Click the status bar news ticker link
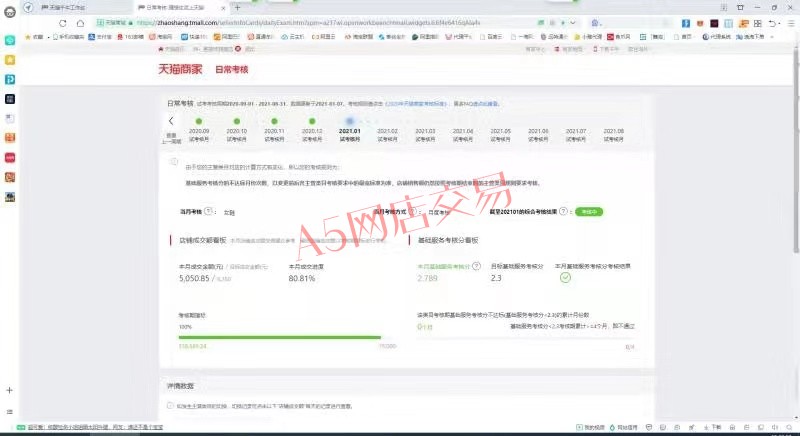Screen dimensions: 800x436 click(x=95, y=427)
